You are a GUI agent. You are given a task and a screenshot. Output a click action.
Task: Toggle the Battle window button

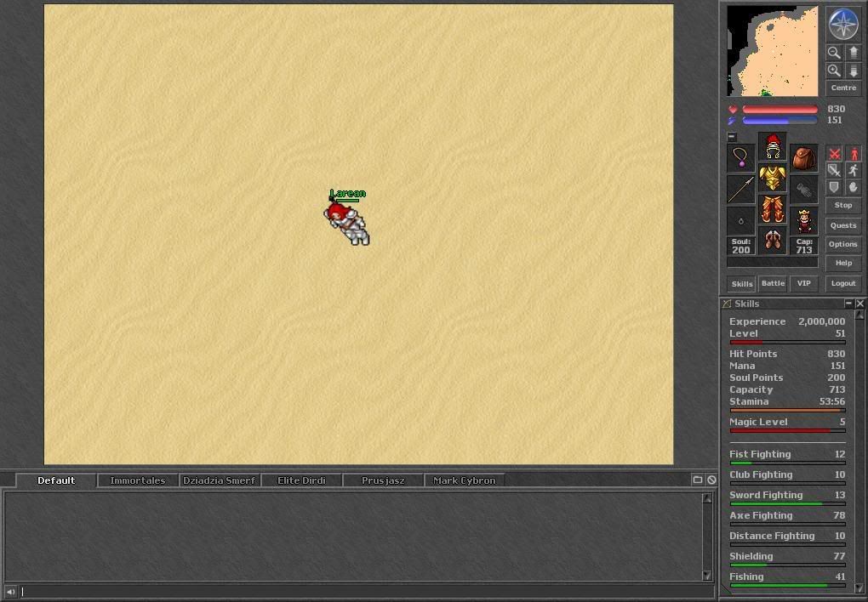coord(773,283)
